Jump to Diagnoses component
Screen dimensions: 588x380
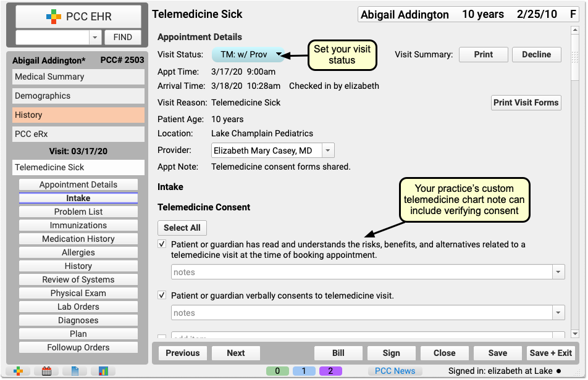pos(78,321)
